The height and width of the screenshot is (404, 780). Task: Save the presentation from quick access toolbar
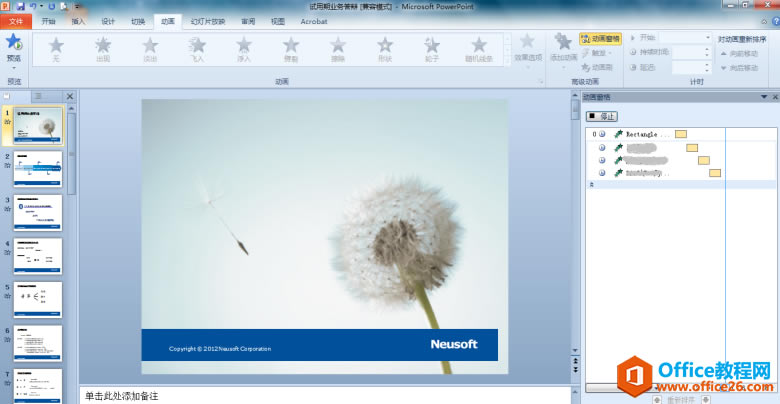20,6
